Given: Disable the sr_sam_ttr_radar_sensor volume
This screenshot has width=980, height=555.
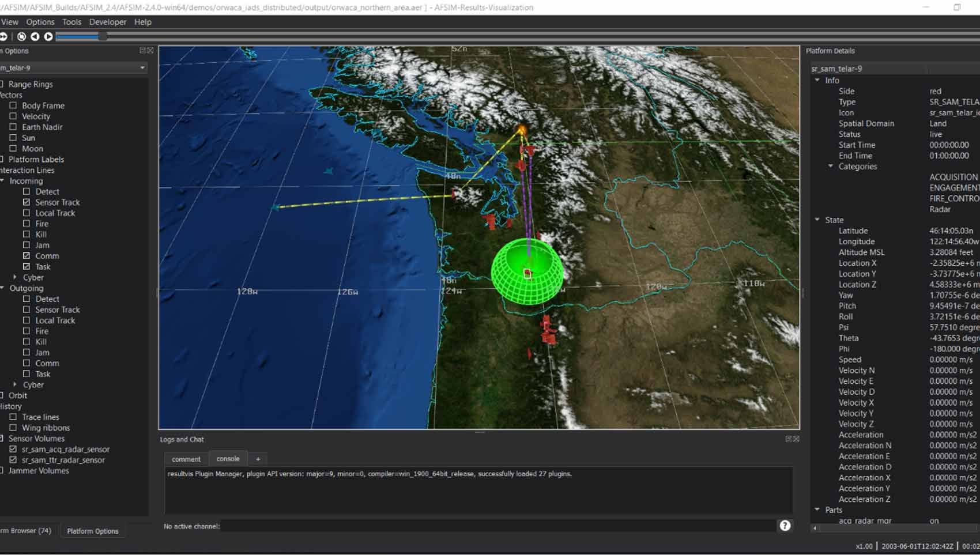Looking at the screenshot, I should click(13, 460).
